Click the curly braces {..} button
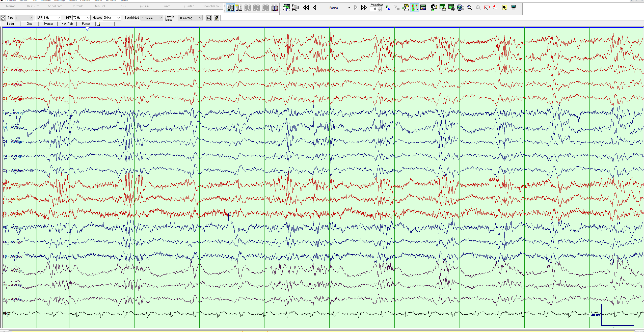The width and height of the screenshot is (644, 332). (209, 18)
